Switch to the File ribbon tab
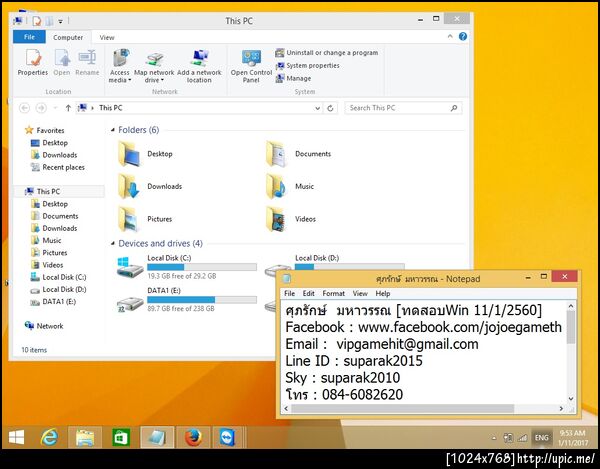This screenshot has height=469, width=600. tap(29, 37)
